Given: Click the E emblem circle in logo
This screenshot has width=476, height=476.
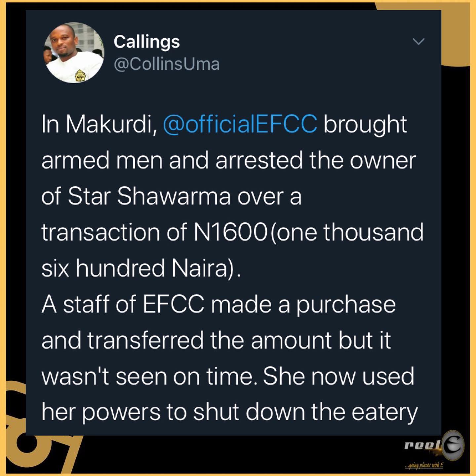Looking at the screenshot, I should pyautogui.click(x=453, y=445).
